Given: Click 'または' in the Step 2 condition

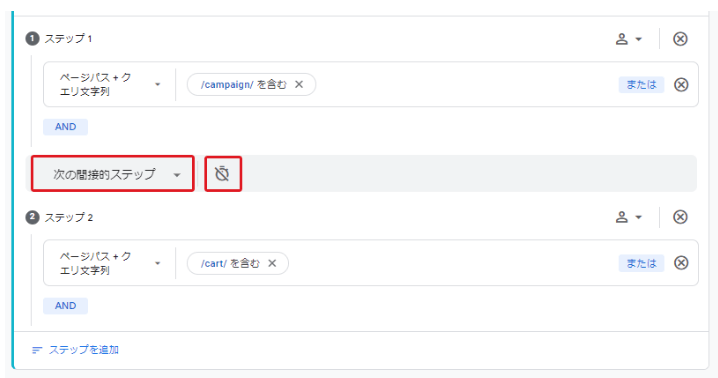Looking at the screenshot, I should click(x=641, y=263).
